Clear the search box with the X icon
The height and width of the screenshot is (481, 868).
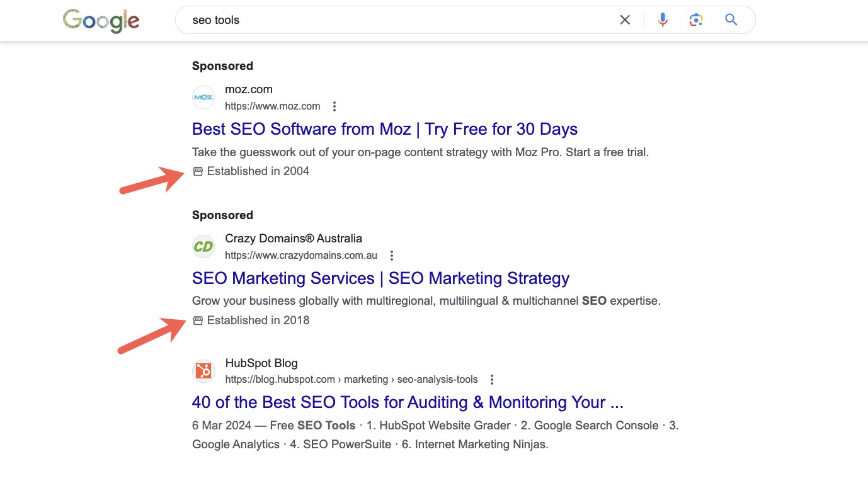(625, 20)
